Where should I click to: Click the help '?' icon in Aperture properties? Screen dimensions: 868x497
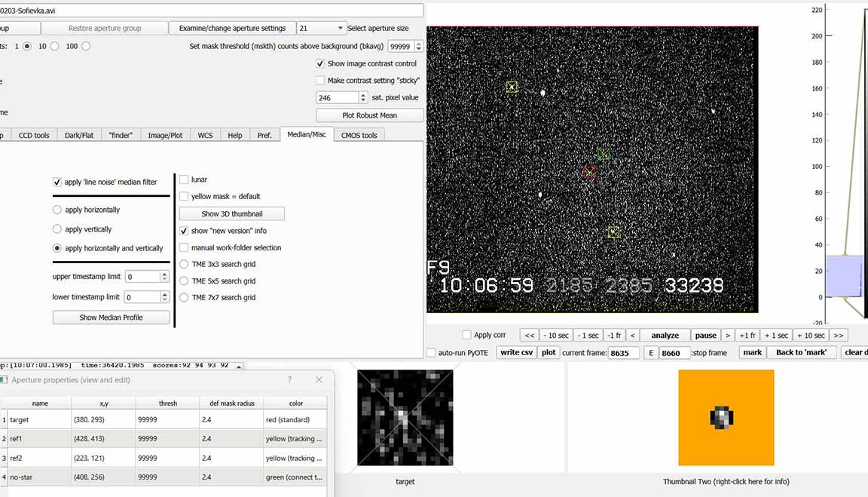point(290,380)
